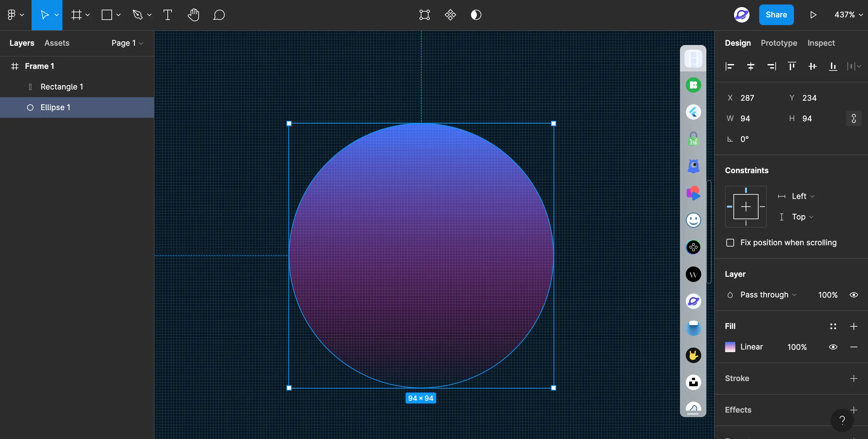The height and width of the screenshot is (439, 868).
Task: Click the Create component icon
Action: pos(450,15)
